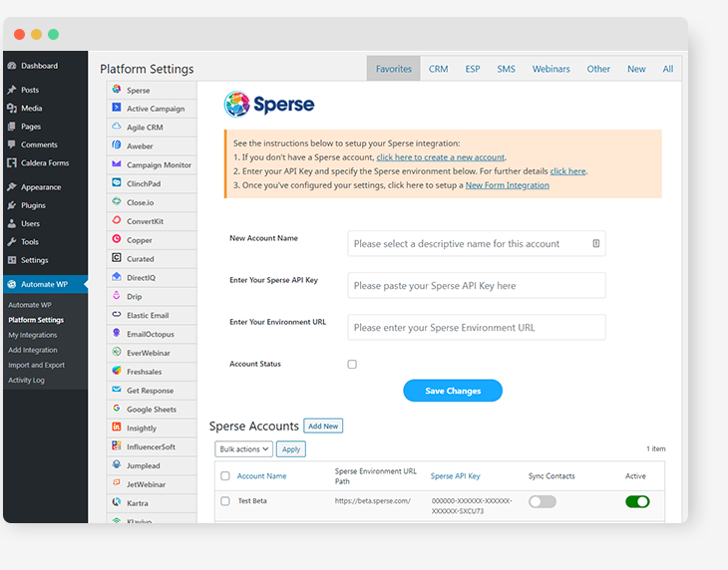Click the Close.io icon
Screen dimensions: 728x570
pyautogui.click(x=117, y=201)
